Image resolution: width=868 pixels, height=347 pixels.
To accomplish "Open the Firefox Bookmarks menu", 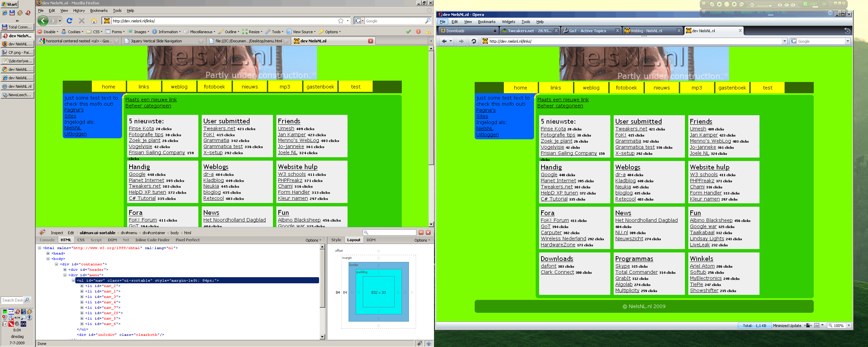I will point(99,11).
